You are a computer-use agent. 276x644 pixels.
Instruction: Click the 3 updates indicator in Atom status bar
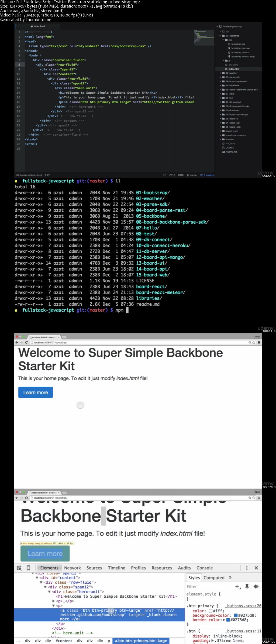tap(207, 175)
